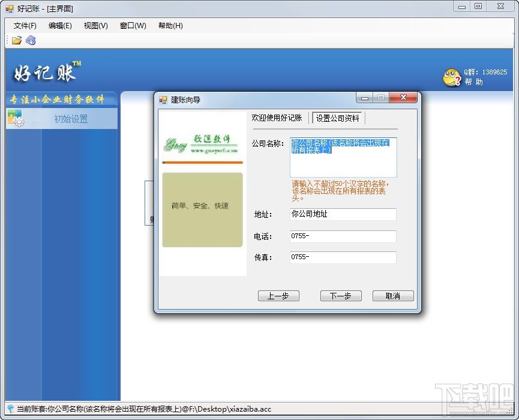The image size is (519, 420).
Task: Open the 视图(V) menu
Action: point(95,25)
